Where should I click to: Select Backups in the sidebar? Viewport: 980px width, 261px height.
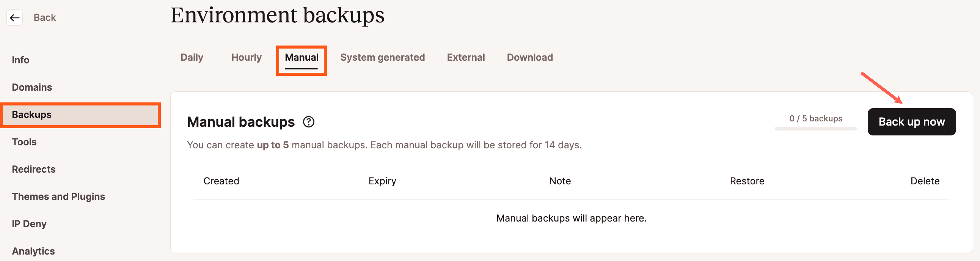pos(32,115)
